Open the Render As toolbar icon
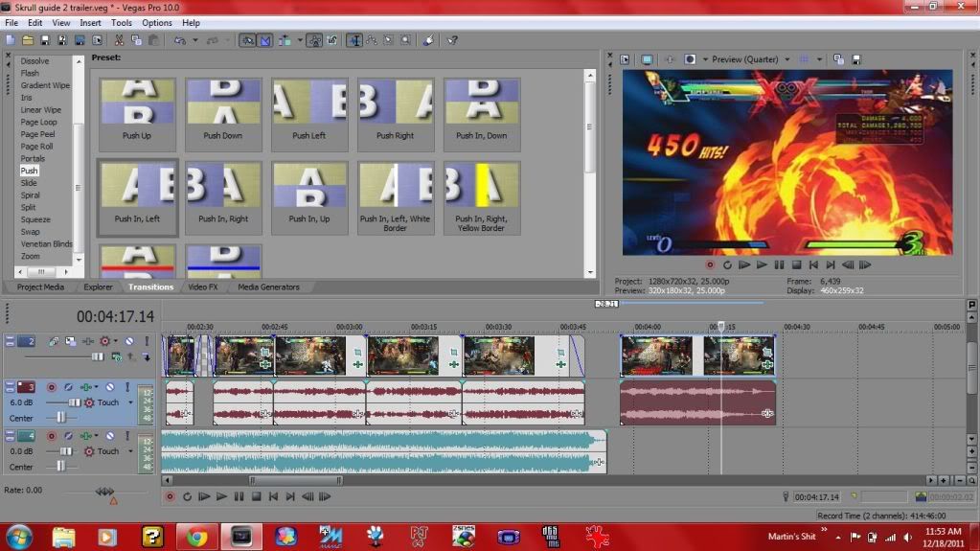980x551 pixels. pyautogui.click(x=80, y=40)
